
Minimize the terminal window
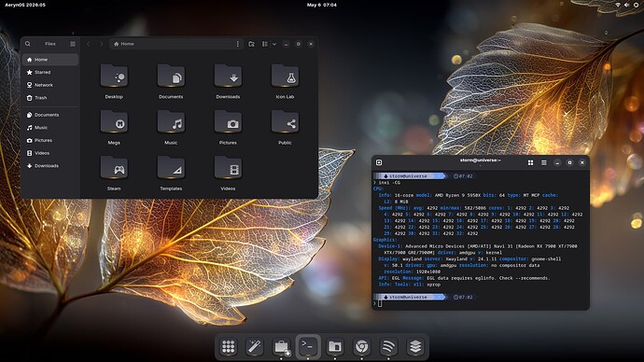point(557,163)
